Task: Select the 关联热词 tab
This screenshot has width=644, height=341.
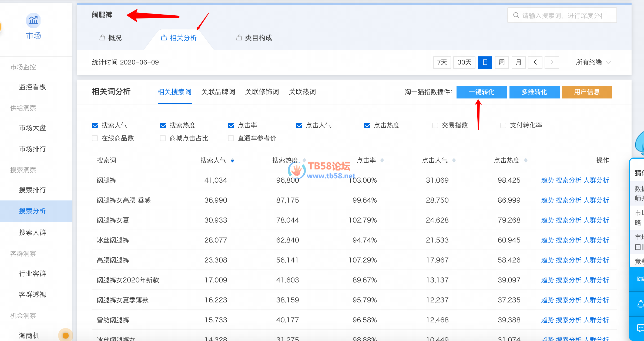Action: 302,92
